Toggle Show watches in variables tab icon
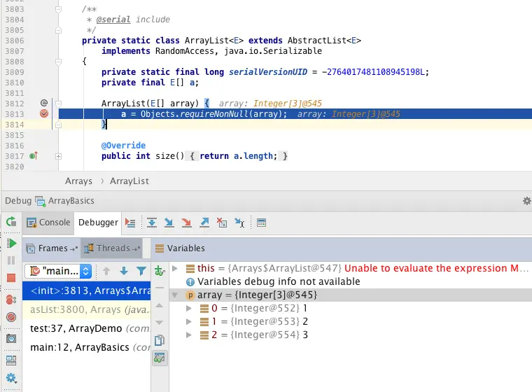Viewport: 532px width, 392px height. 160,358
